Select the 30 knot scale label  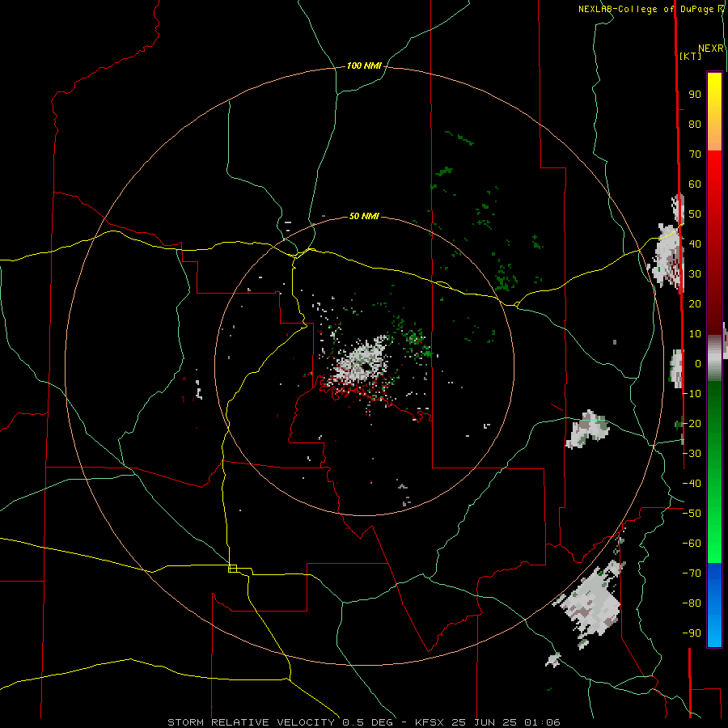point(695,274)
